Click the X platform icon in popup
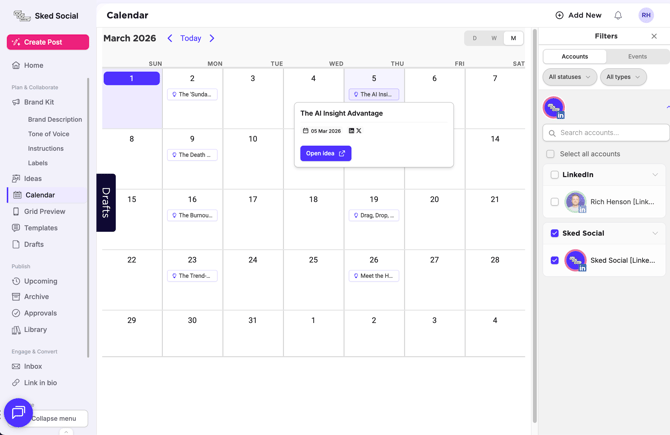 pyautogui.click(x=359, y=131)
